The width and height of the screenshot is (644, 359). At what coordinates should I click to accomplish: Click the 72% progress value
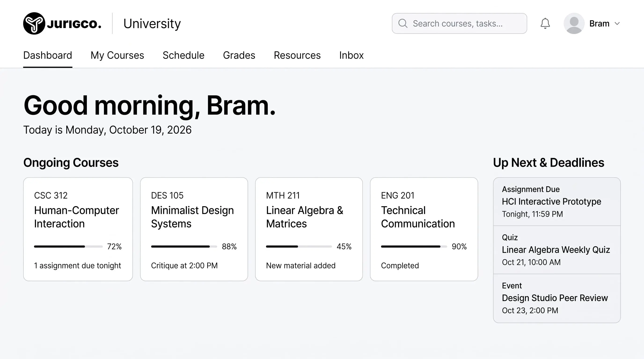[x=114, y=246]
